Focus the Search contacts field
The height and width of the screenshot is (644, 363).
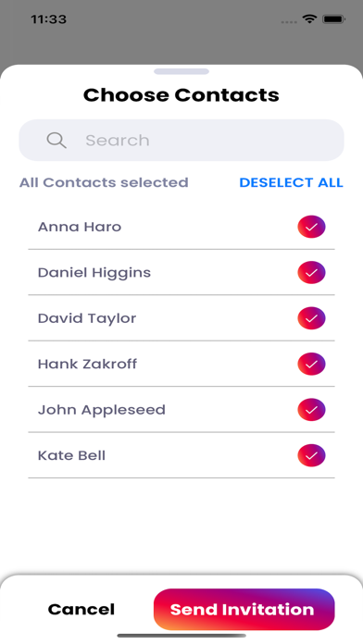point(181,140)
